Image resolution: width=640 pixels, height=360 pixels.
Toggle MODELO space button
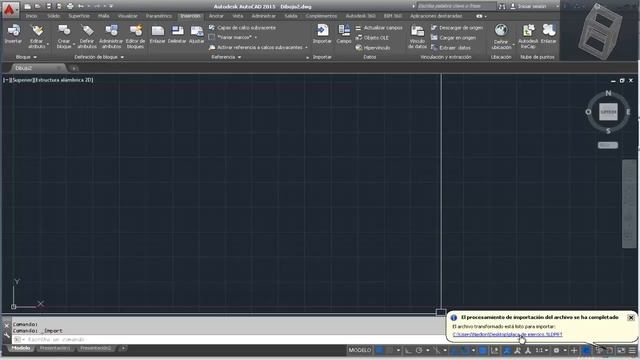click(360, 350)
